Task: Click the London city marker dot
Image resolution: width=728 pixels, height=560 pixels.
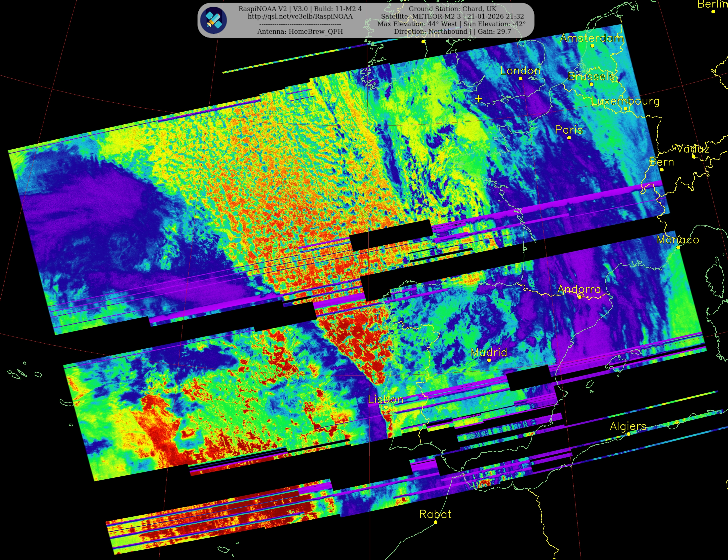Action: [520, 79]
